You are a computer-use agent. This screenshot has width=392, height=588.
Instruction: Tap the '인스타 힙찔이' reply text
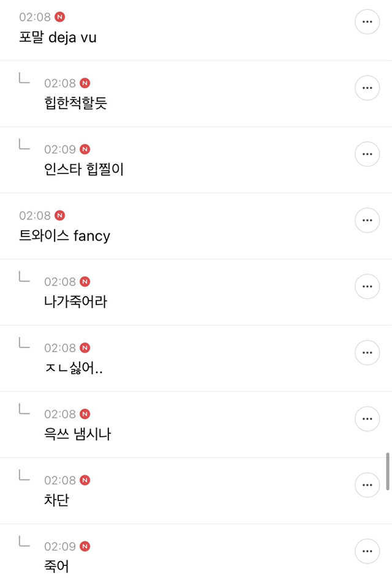tap(84, 169)
